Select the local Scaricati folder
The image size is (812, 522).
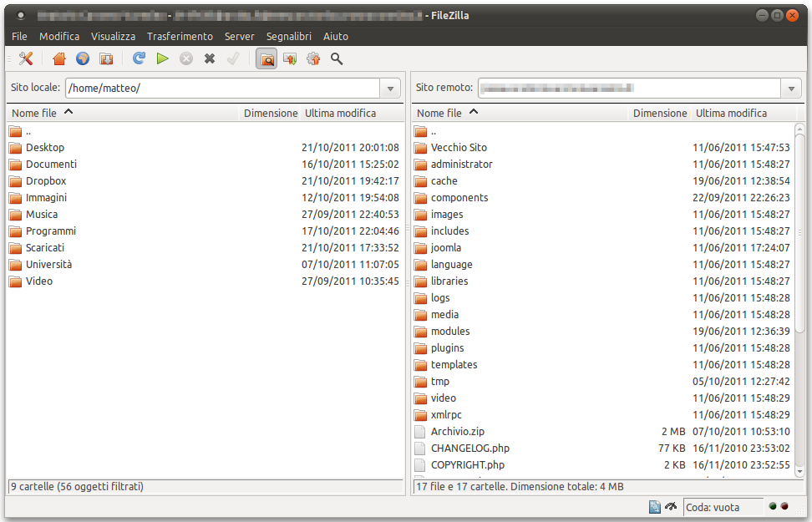tap(205, 247)
